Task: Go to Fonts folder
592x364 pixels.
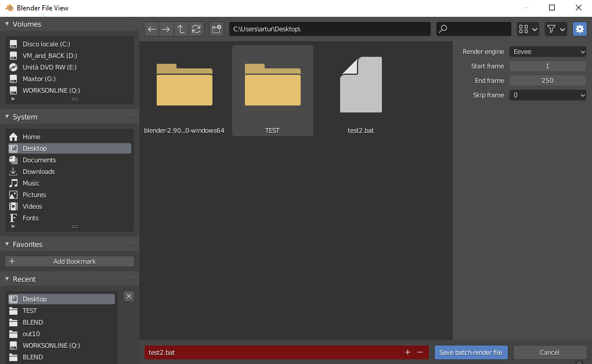Action: click(70, 218)
